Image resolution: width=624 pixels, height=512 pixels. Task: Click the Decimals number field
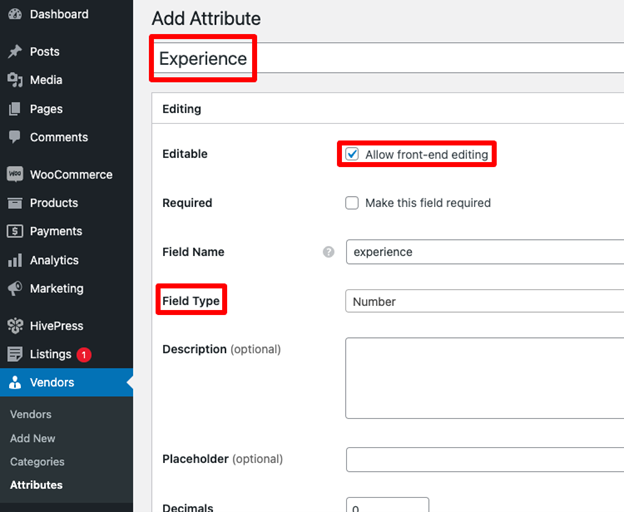point(388,504)
